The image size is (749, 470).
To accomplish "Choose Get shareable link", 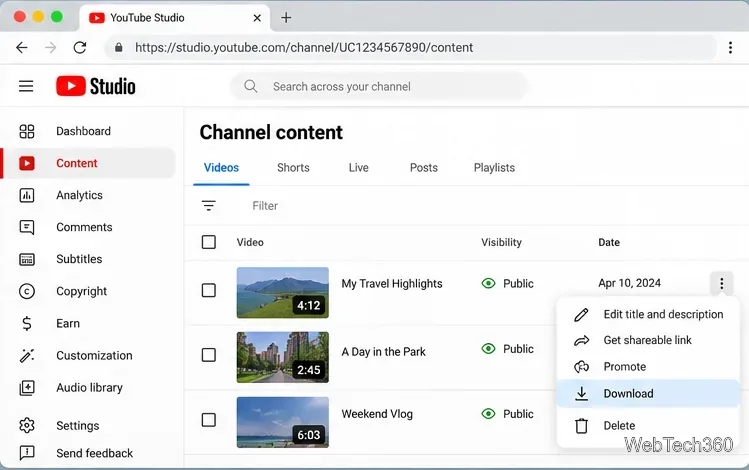I will click(648, 340).
